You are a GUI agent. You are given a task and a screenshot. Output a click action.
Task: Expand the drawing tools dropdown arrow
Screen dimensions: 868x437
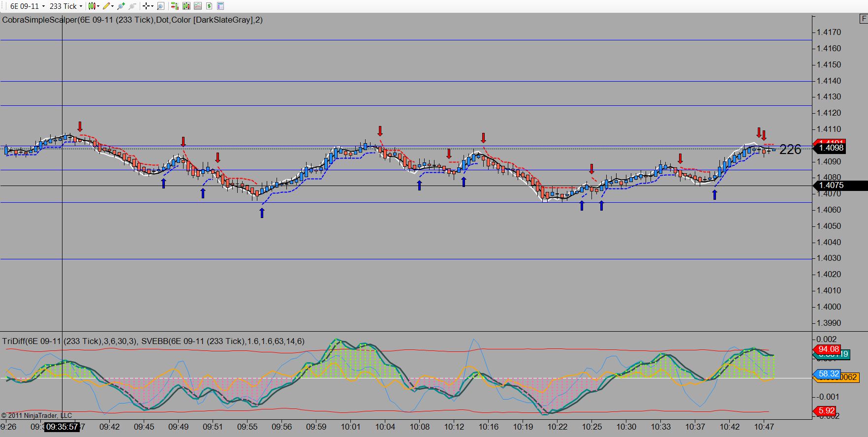point(113,6)
